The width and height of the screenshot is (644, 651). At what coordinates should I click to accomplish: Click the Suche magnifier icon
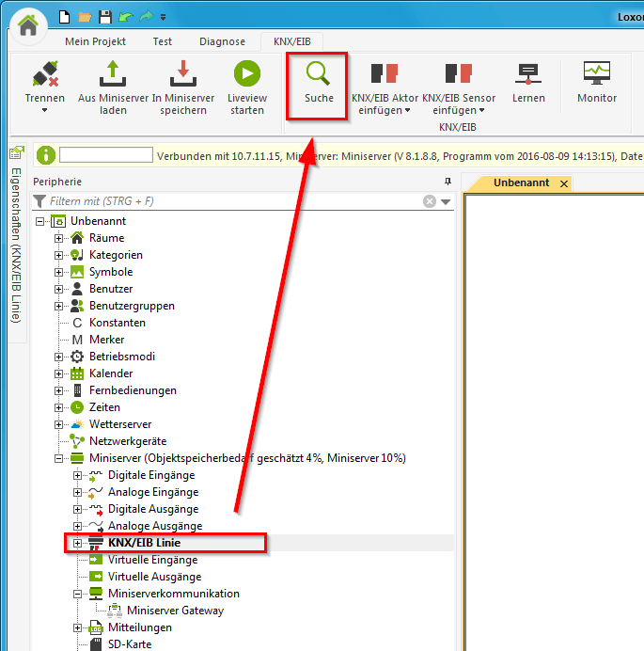coord(319,74)
